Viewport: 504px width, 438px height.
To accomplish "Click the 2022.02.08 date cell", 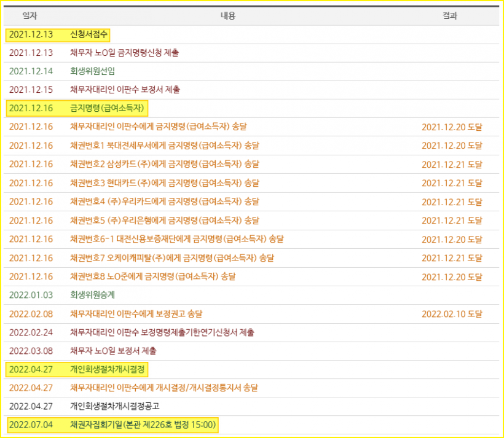I will tap(31, 314).
